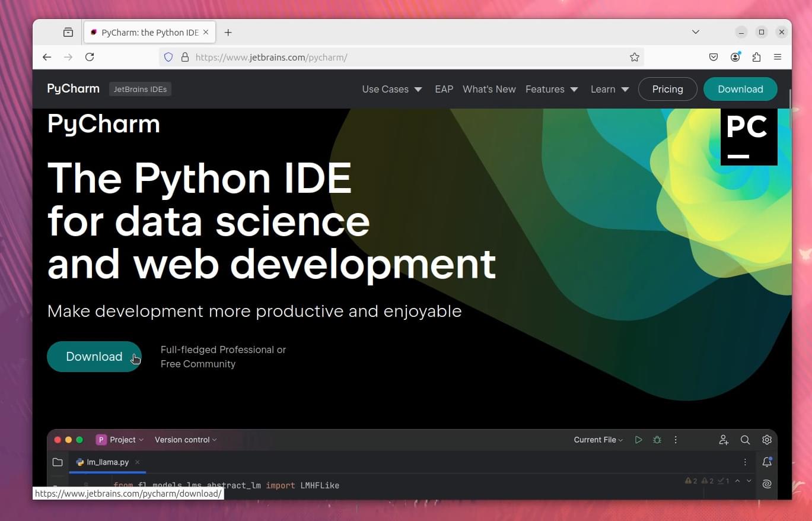Click the IDE settings gear icon
This screenshot has width=812, height=521.
coord(767,440)
